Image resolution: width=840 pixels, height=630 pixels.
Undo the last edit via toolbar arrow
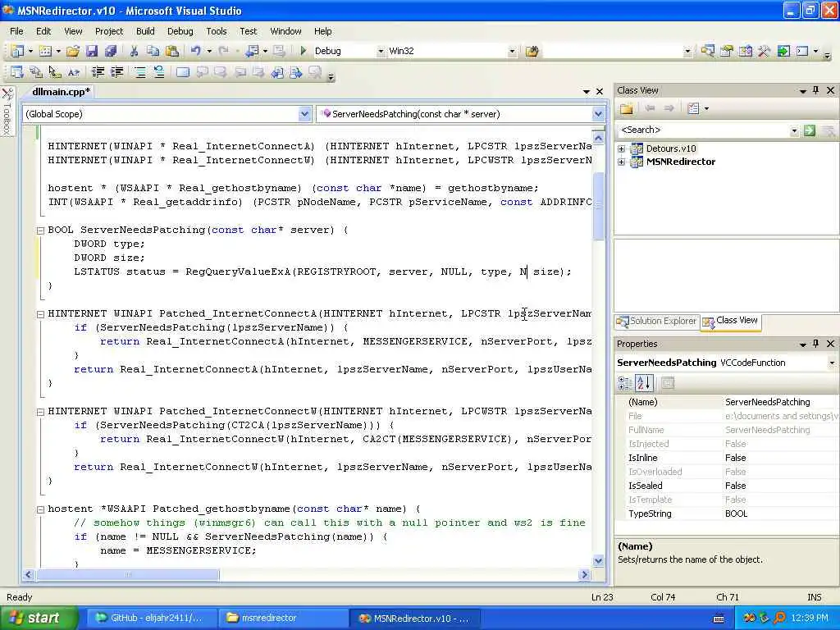tap(195, 51)
